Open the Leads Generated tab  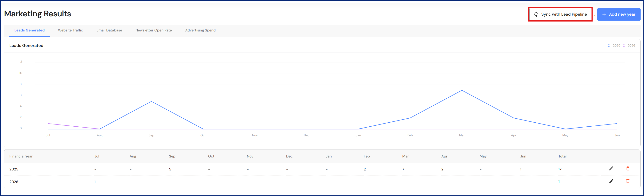pos(30,30)
